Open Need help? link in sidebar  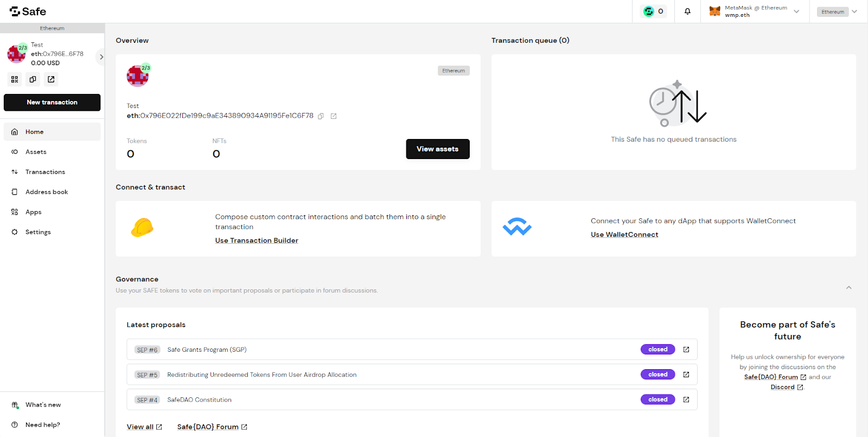52,425
